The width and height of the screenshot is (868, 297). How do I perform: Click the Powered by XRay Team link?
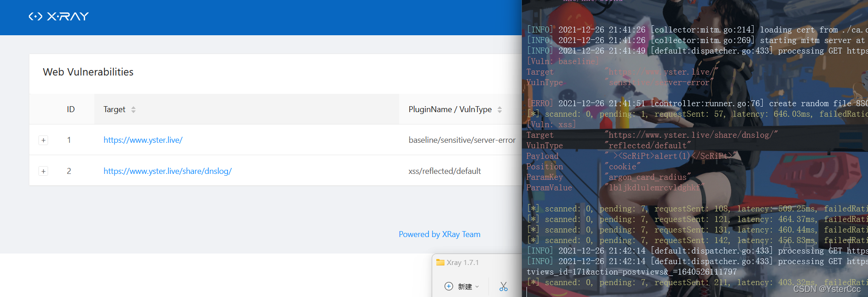[439, 234]
